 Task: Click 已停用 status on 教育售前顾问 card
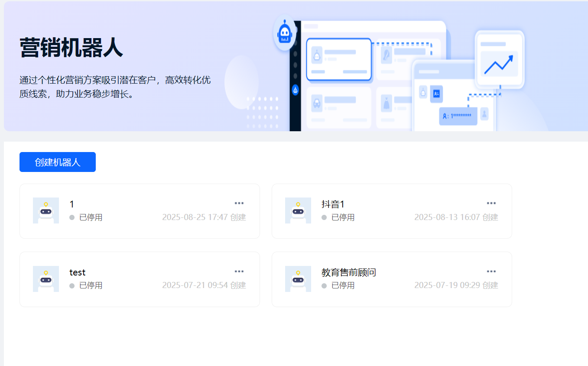click(338, 285)
